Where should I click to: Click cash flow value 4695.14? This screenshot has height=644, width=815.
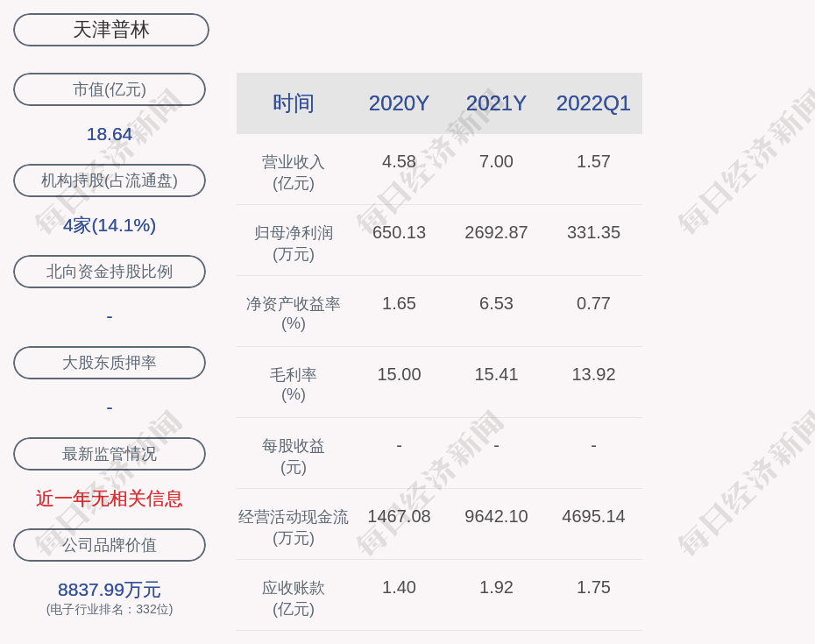coord(593,516)
